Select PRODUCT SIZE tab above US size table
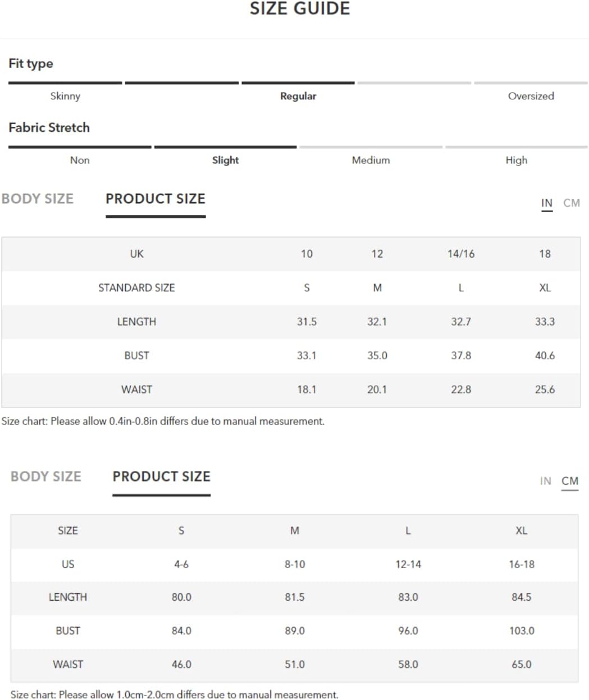The image size is (589, 700). point(161,477)
